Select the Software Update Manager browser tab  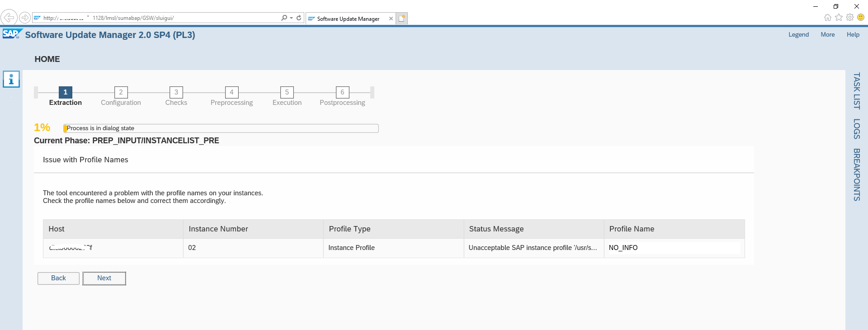348,19
